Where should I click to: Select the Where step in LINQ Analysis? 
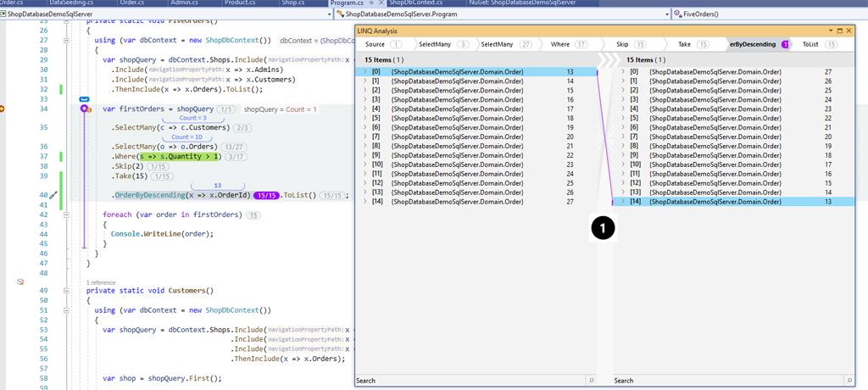(569, 44)
